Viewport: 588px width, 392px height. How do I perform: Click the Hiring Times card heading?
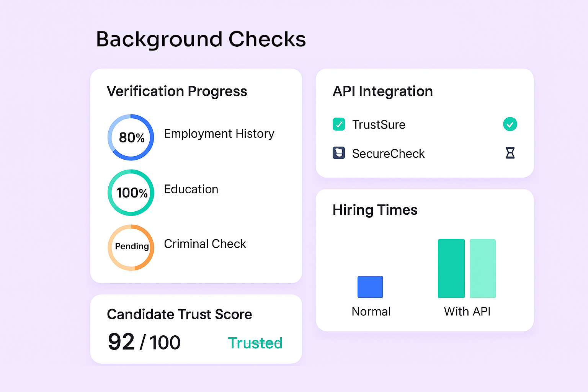click(x=375, y=210)
